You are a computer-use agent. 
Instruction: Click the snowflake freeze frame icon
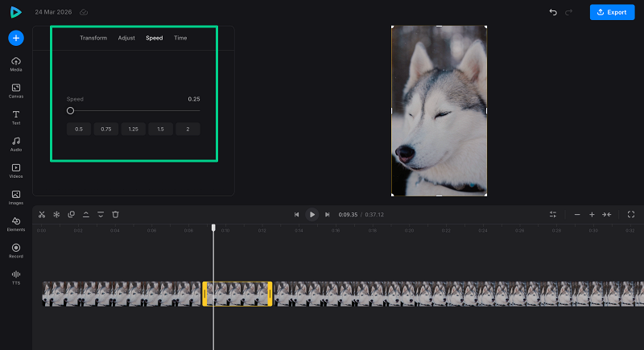tap(56, 215)
